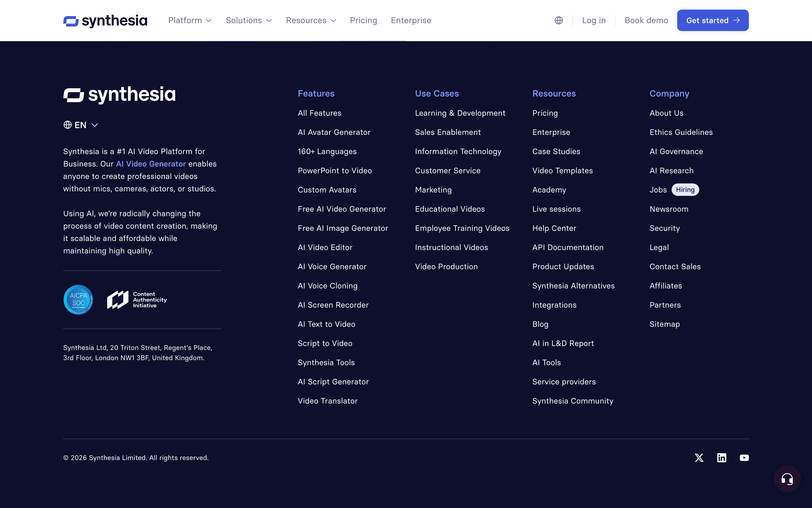Click Book demo
Viewport: 812px width, 508px height.
tap(646, 20)
